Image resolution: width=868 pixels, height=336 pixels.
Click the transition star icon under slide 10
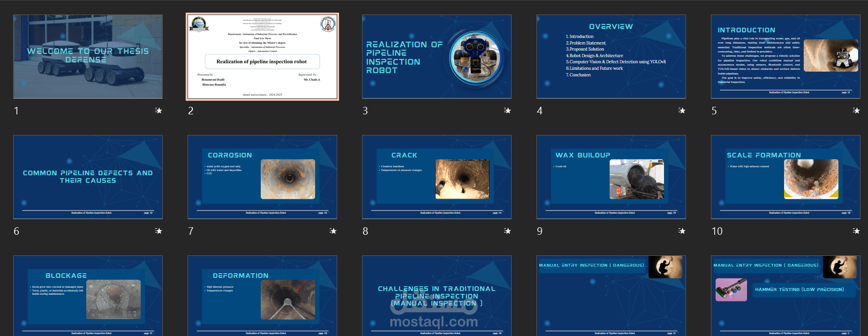[856, 231]
